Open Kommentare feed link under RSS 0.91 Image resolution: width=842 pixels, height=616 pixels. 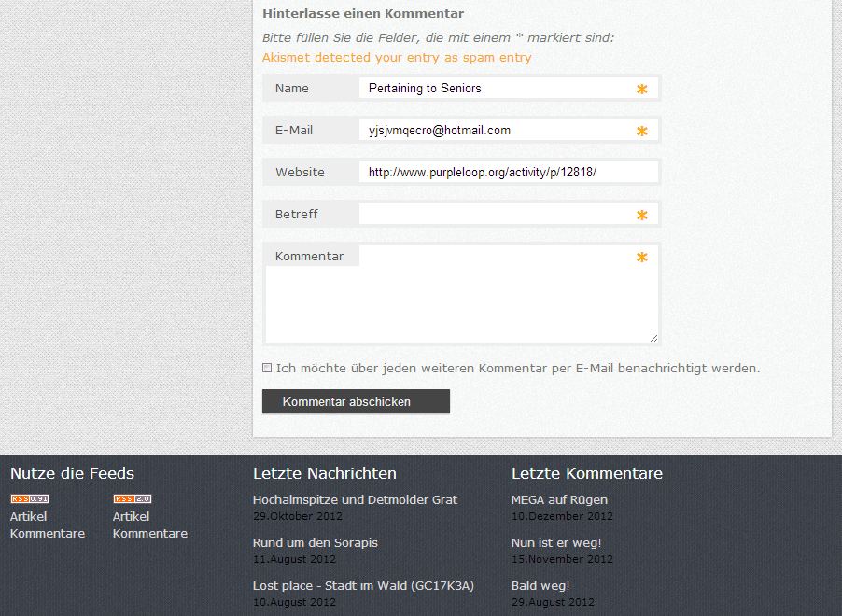48,534
